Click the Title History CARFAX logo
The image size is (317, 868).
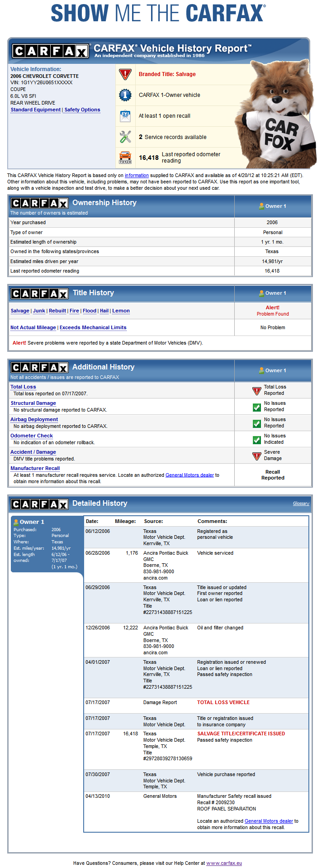point(39,293)
